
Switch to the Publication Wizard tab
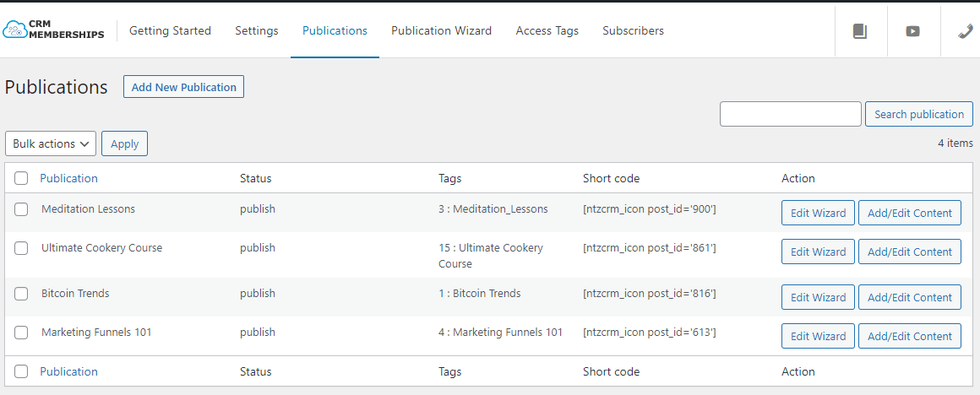click(x=441, y=30)
